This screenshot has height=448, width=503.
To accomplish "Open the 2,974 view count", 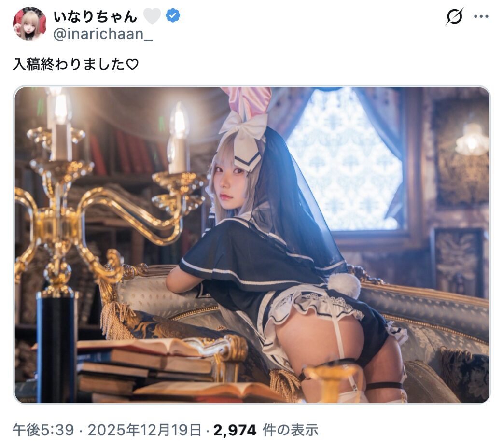I will [235, 430].
